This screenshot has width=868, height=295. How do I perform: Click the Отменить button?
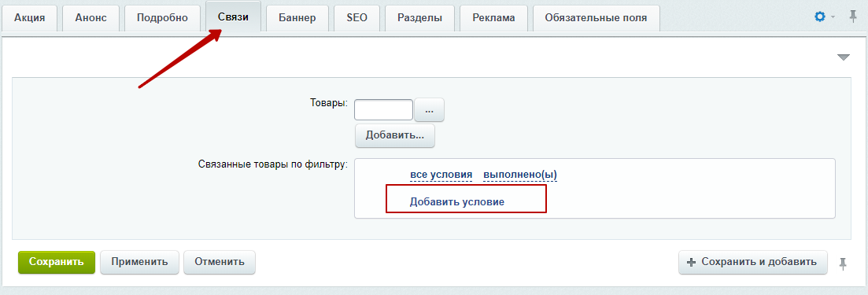220,262
